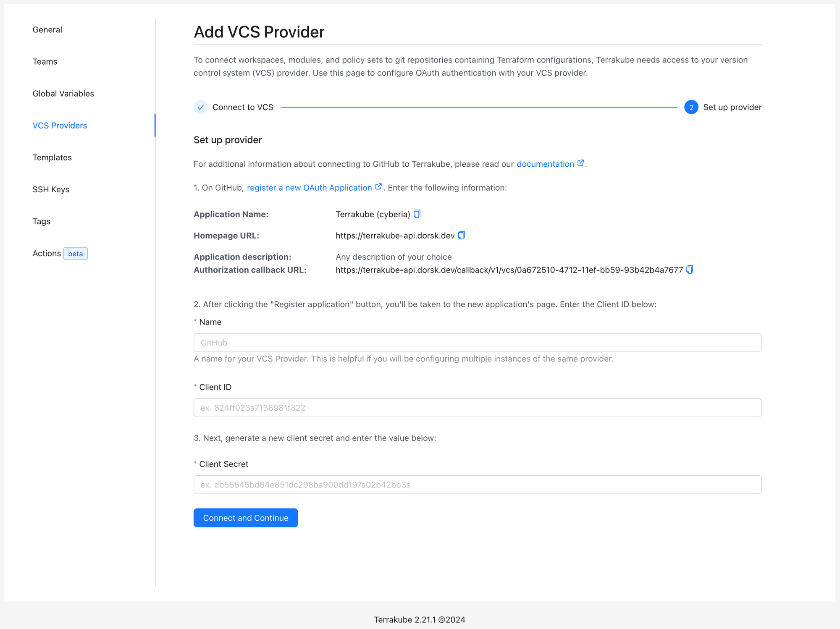
Task: Click into the Client Secret field
Action: click(477, 485)
